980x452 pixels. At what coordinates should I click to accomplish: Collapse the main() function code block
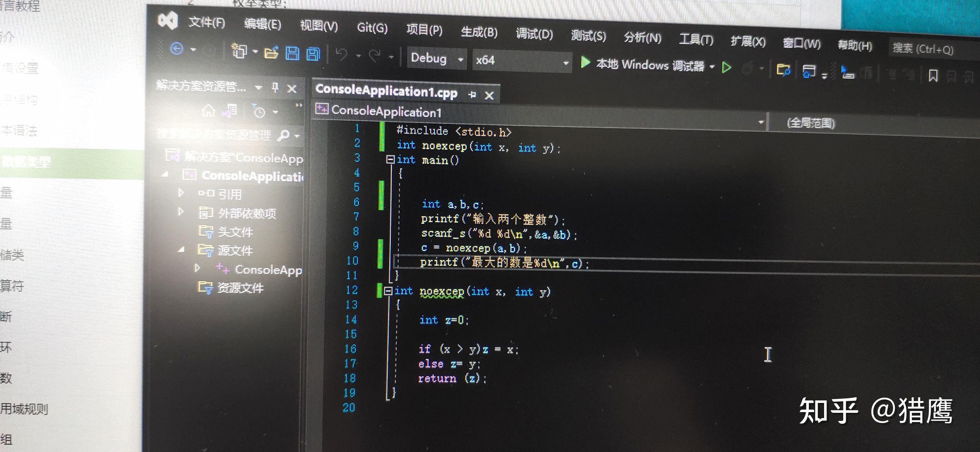390,160
